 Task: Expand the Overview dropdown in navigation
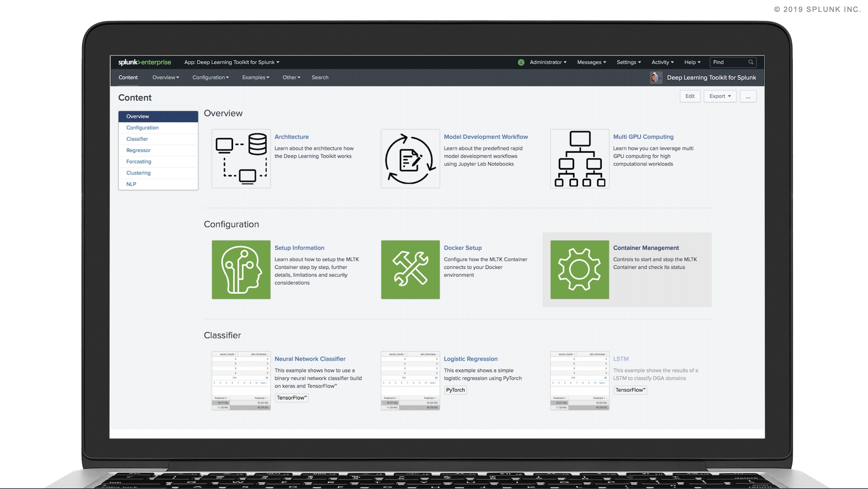click(x=166, y=78)
